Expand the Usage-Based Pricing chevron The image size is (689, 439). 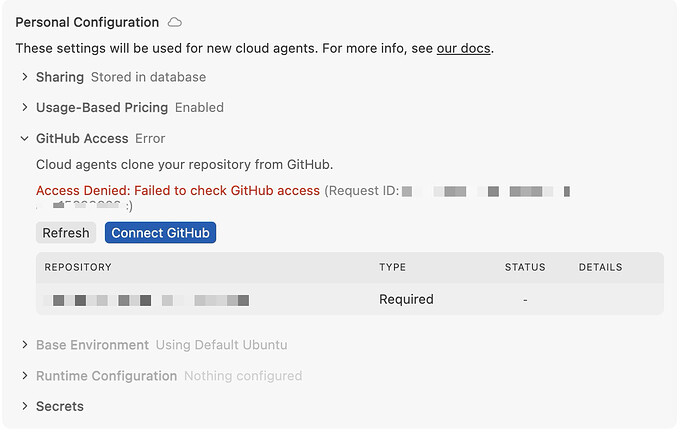25,107
